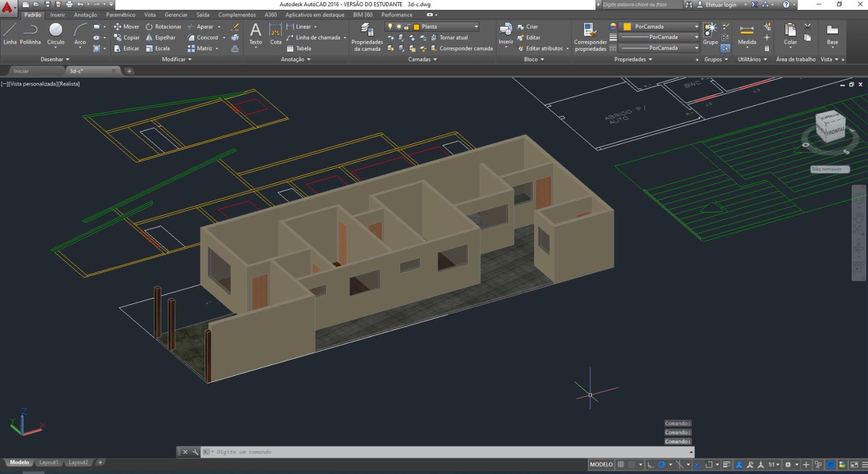Toggle grid display in status bar
The height and width of the screenshot is (474, 868).
[621, 465]
